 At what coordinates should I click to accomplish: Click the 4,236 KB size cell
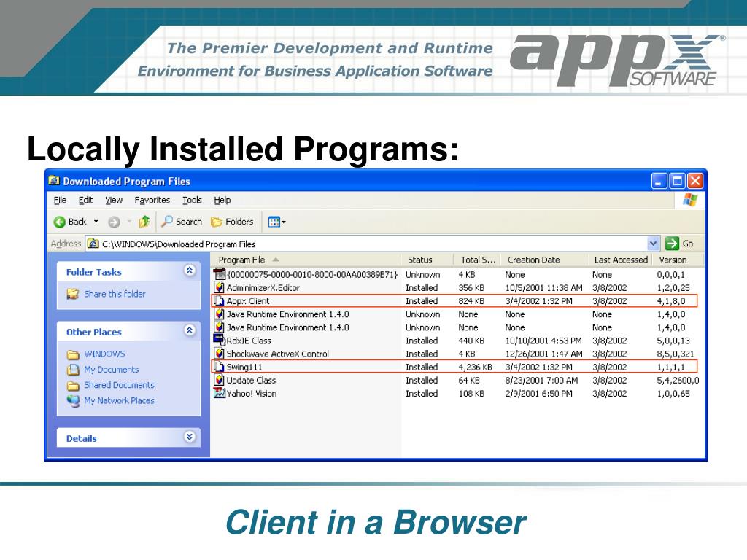pyautogui.click(x=476, y=367)
